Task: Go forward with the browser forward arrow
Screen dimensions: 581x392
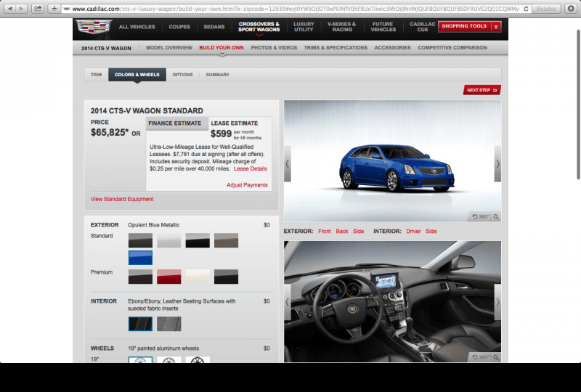Action: (x=21, y=9)
